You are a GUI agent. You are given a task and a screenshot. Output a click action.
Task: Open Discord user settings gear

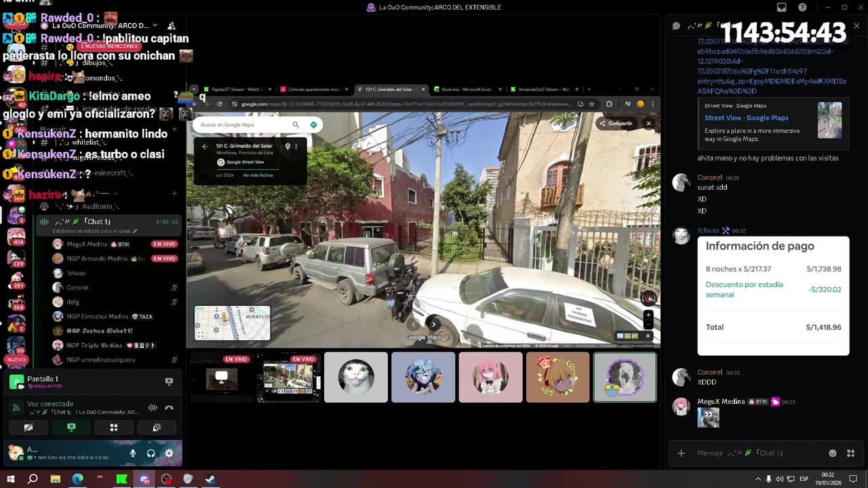(169, 453)
